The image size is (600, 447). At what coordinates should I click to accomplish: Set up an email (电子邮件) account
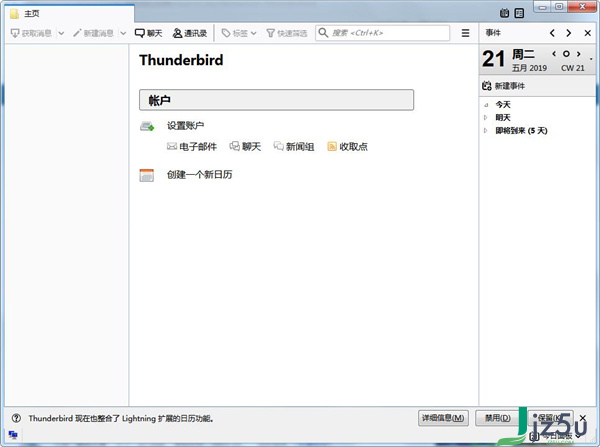[x=192, y=147]
